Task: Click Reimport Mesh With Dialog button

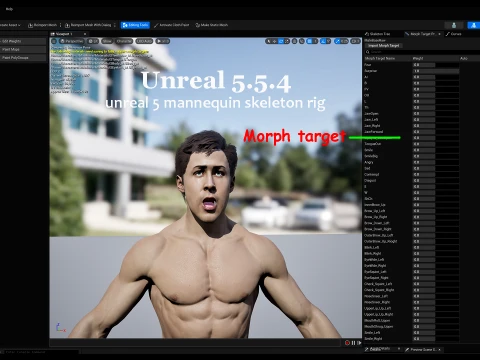Action: click(x=88, y=25)
